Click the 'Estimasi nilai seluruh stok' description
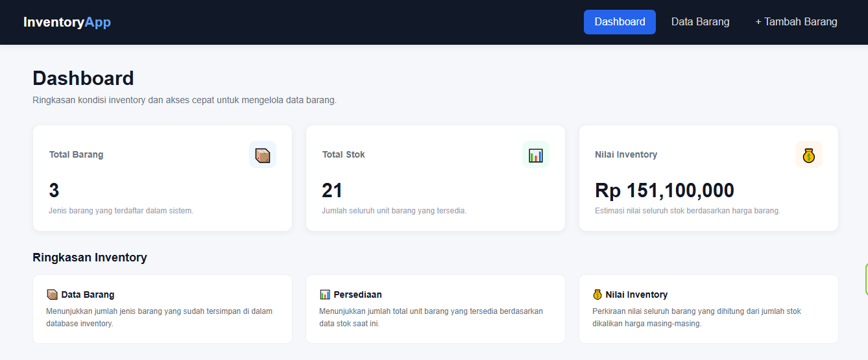 coord(687,211)
